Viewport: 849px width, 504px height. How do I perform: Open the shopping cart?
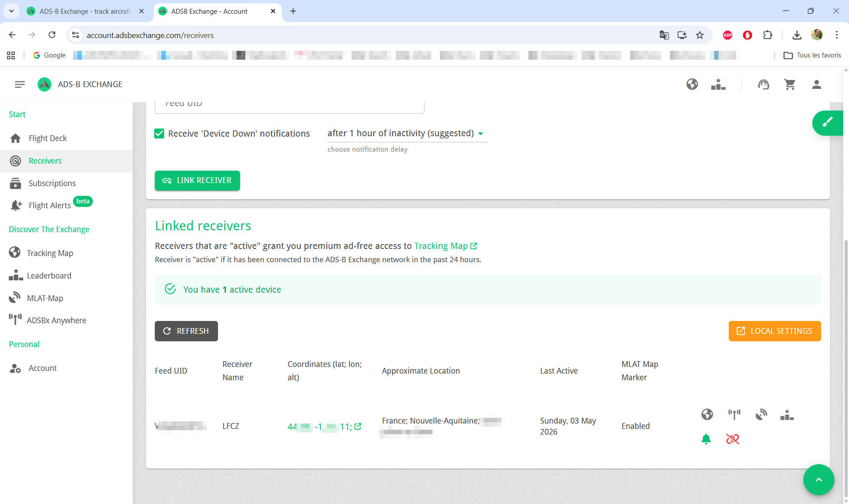coord(790,84)
